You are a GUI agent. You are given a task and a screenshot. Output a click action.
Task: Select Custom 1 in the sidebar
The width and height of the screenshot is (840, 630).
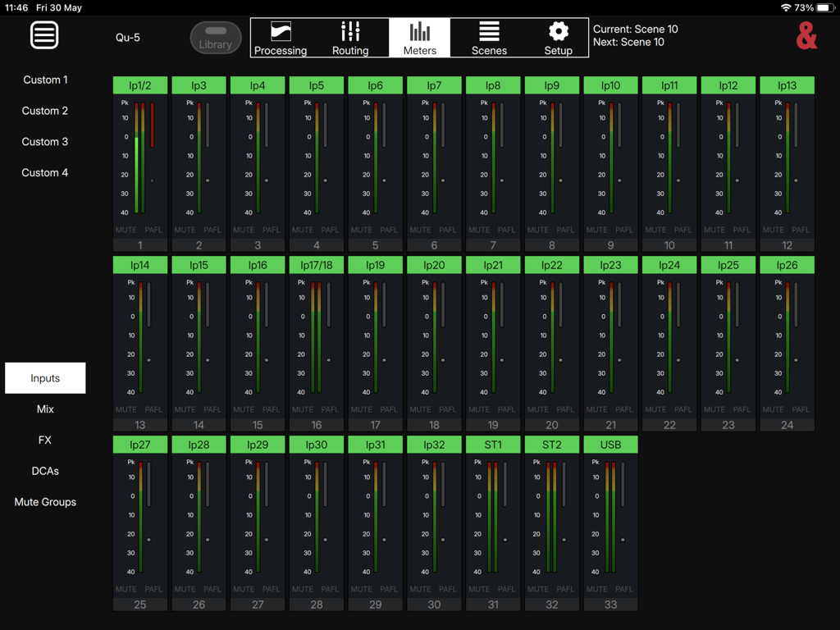tap(45, 80)
